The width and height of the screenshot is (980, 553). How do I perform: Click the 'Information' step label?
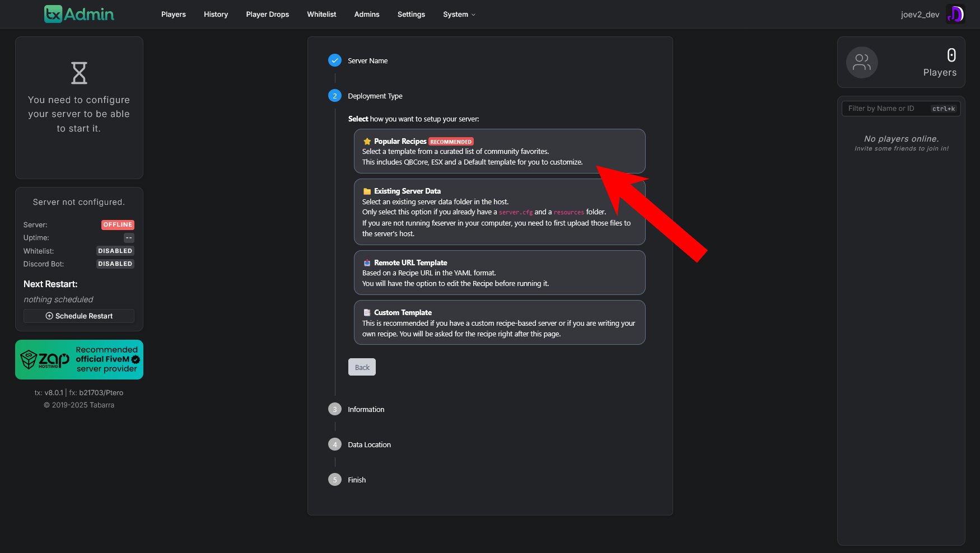[366, 409]
